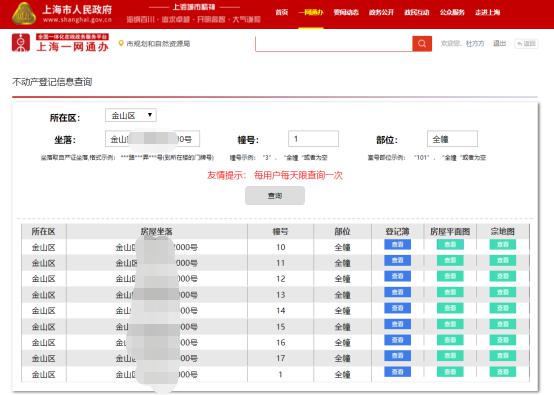This screenshot has height=395, width=554.
Task: View 登记簿 for building 12 row
Action: [397, 276]
